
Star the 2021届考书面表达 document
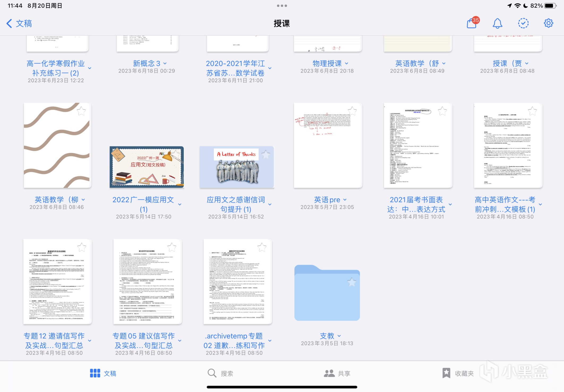(442, 111)
